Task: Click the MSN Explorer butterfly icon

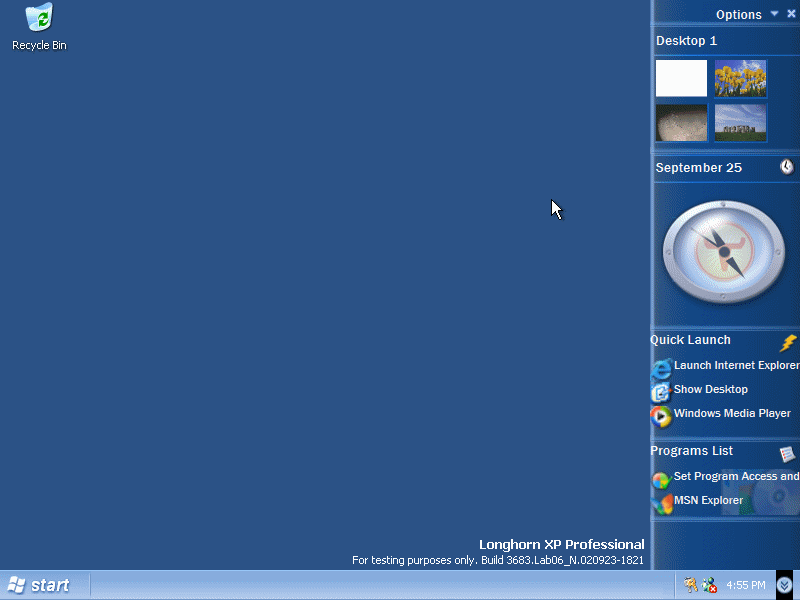Action: [x=662, y=504]
